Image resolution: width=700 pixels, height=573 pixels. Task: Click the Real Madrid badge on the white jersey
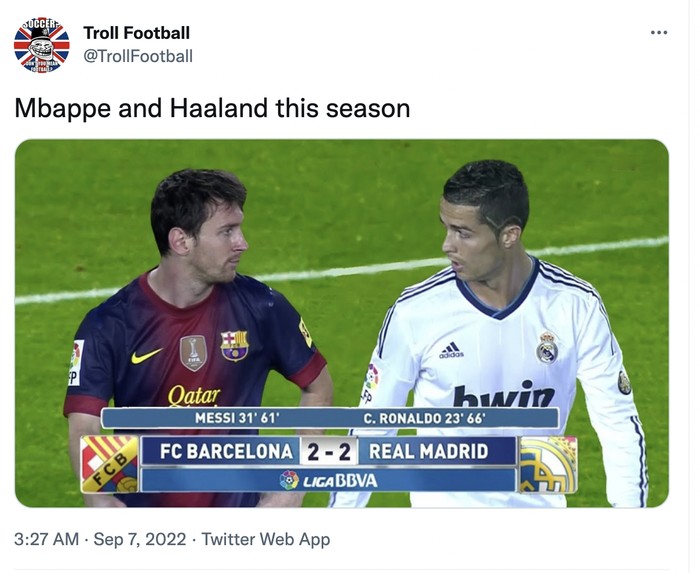[546, 347]
